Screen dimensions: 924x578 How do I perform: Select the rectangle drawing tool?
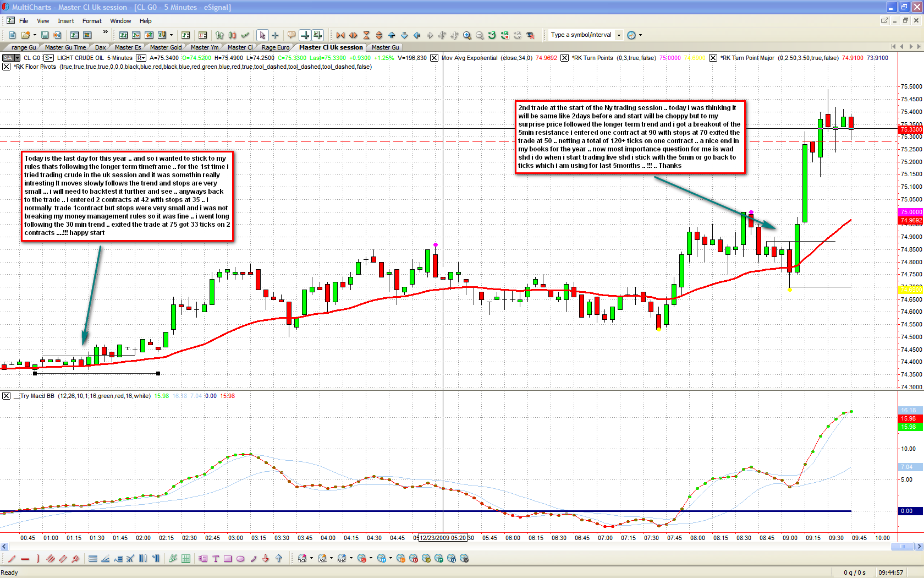pyautogui.click(x=228, y=559)
